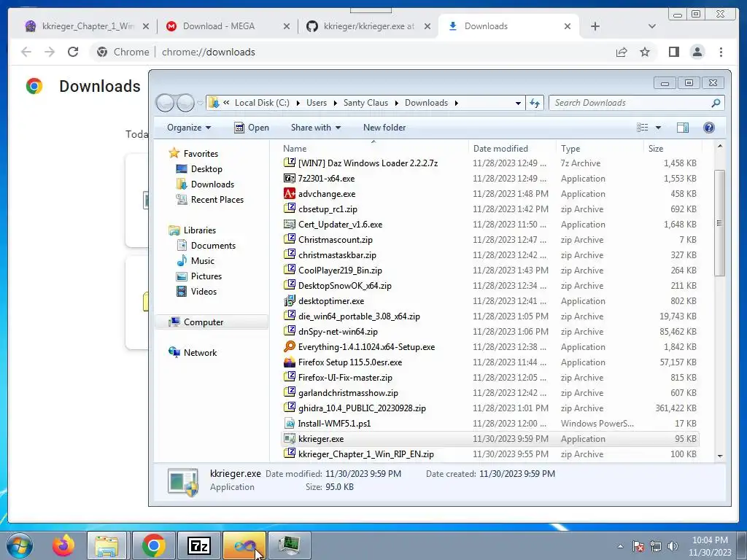Sort by the Size column header
Image resolution: width=747 pixels, height=560 pixels.
(x=673, y=149)
